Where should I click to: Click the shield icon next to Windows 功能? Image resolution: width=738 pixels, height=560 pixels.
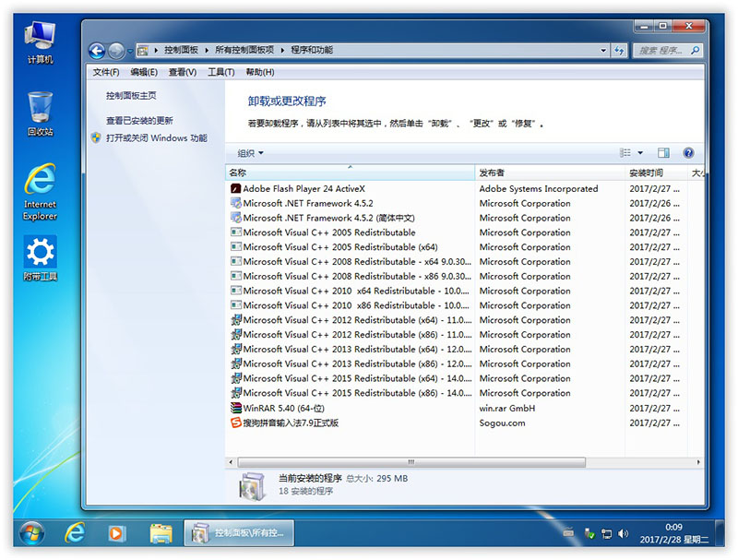[x=96, y=137]
